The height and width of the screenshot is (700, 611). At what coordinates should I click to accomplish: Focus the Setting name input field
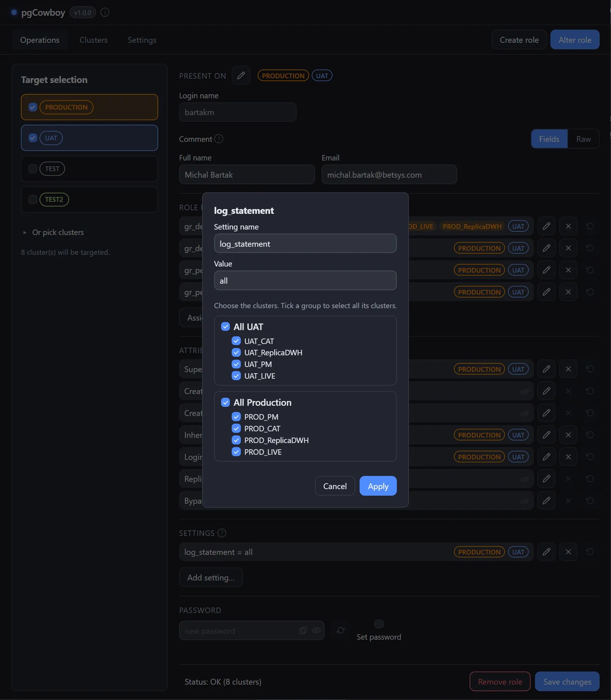(x=305, y=244)
